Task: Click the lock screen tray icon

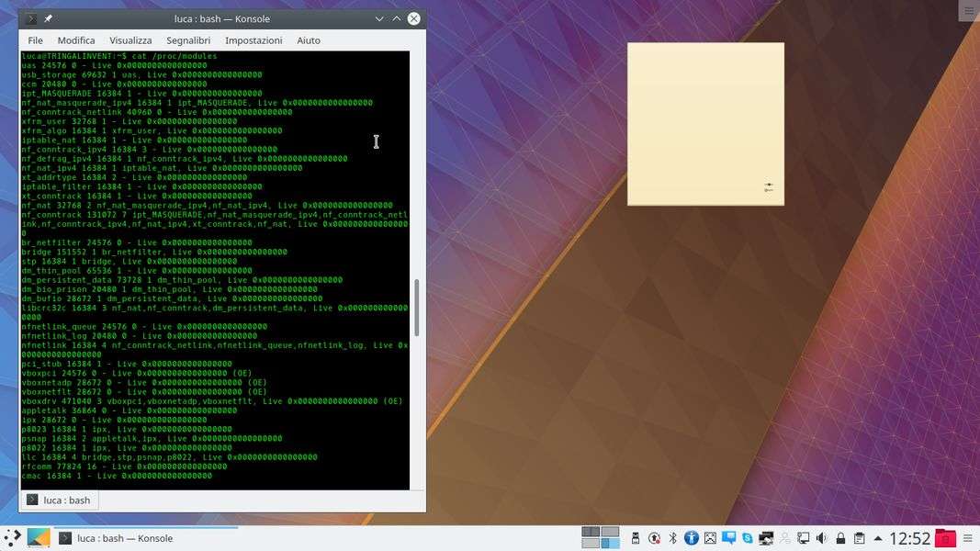Action: pyautogui.click(x=839, y=538)
